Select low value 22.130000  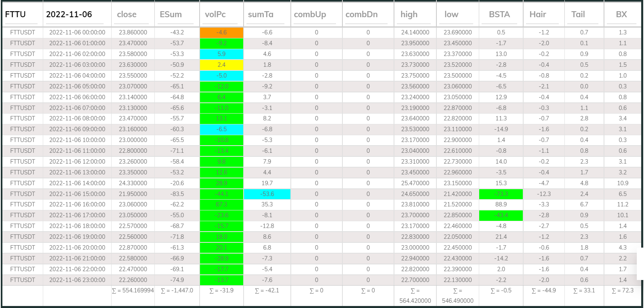(x=458, y=280)
